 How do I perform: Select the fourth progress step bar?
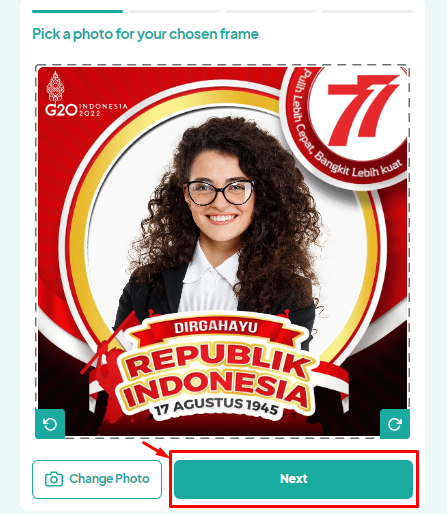click(x=367, y=11)
